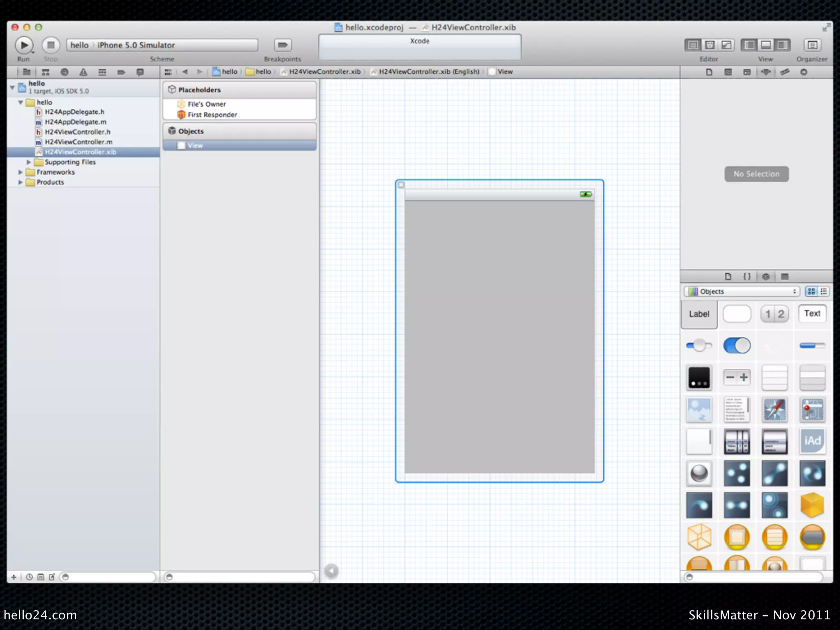The height and width of the screenshot is (630, 840).
Task: Select the Slider object in library
Action: (x=699, y=345)
